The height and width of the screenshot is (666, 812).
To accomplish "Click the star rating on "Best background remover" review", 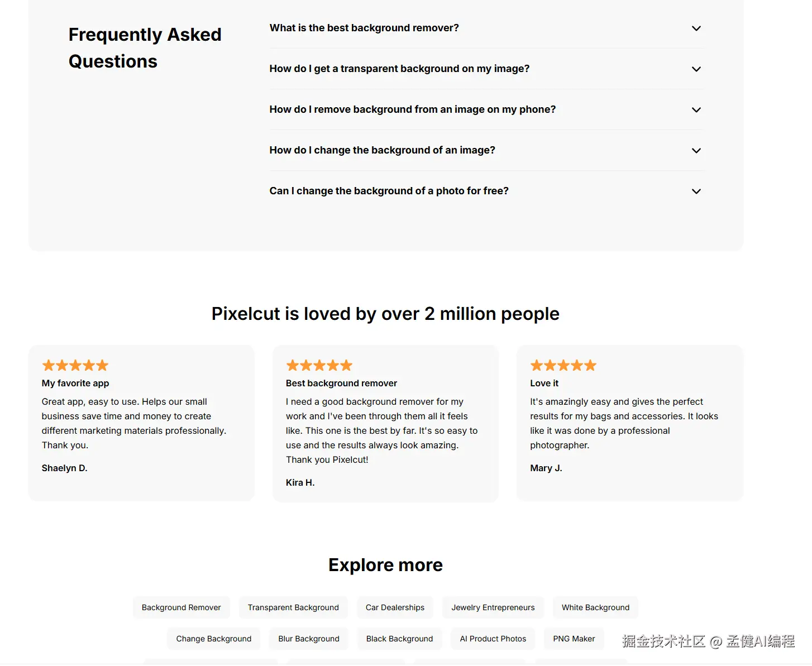I will point(319,366).
